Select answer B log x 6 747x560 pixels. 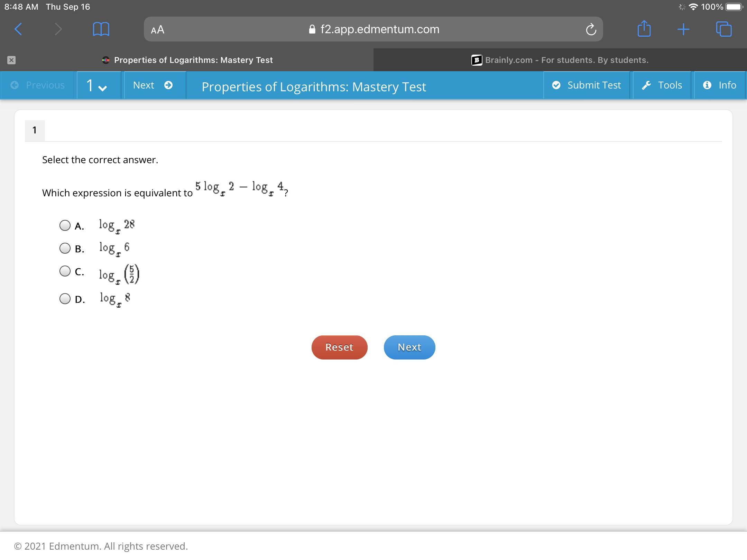(65, 248)
